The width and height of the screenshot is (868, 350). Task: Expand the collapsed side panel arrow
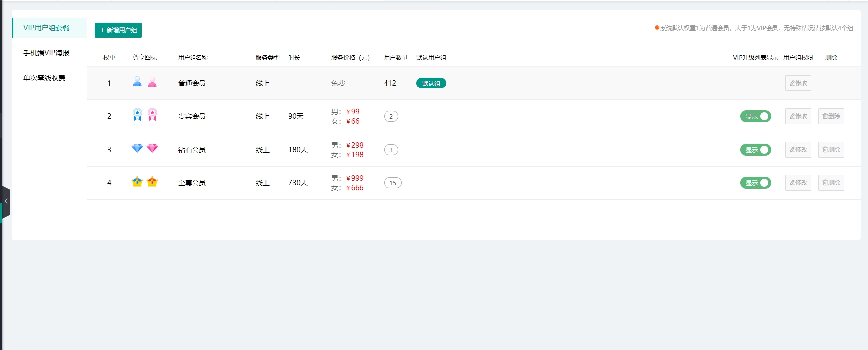tap(6, 201)
